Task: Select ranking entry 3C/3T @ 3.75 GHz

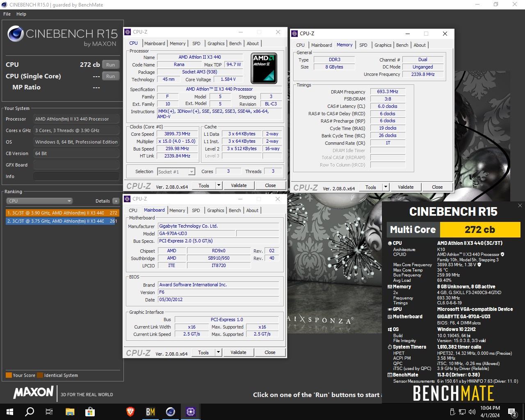Action: point(62,221)
